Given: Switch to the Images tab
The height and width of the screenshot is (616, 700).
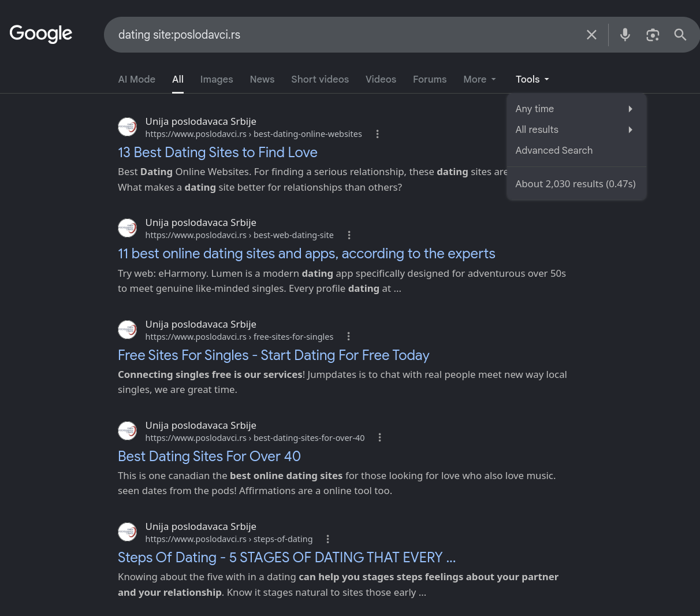Looking at the screenshot, I should [x=217, y=79].
